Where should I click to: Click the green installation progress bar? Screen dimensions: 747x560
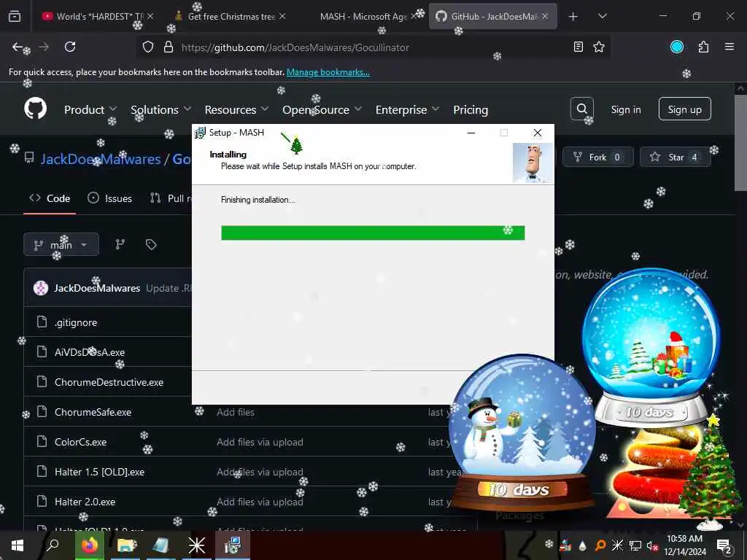coord(373,233)
